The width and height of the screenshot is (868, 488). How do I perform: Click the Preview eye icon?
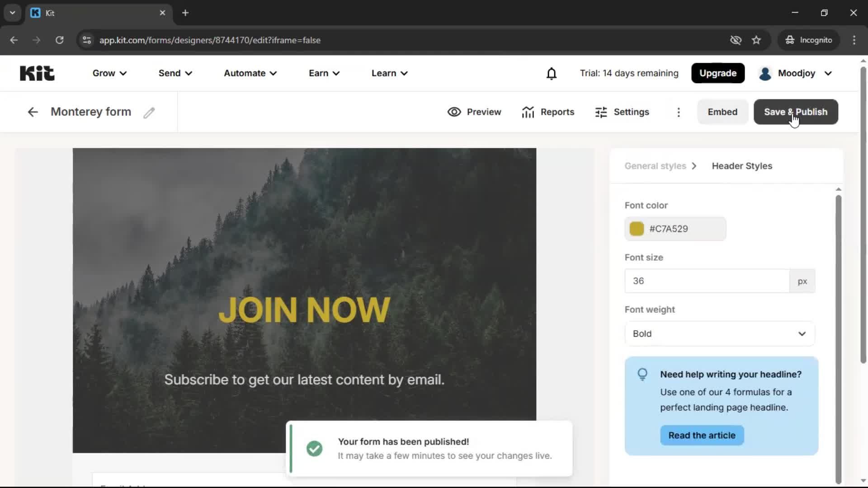[x=454, y=112]
